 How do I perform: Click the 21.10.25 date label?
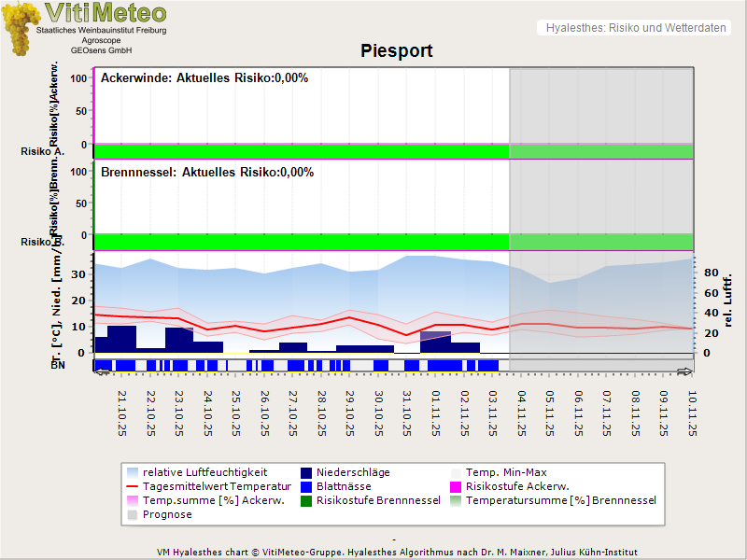pyautogui.click(x=123, y=413)
